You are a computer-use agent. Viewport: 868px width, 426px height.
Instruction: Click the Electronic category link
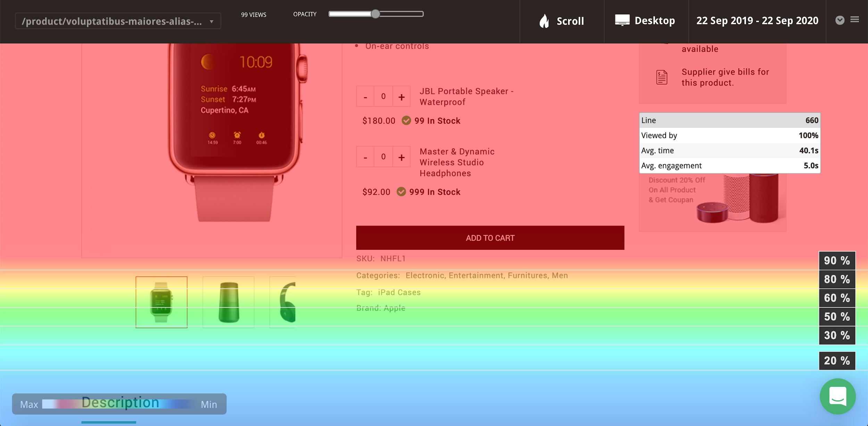click(424, 275)
